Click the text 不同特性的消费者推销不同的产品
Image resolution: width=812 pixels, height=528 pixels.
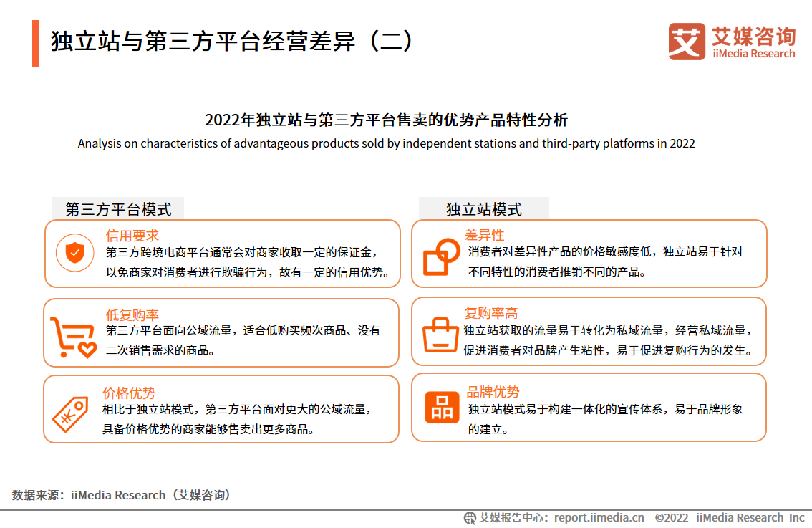point(554,272)
